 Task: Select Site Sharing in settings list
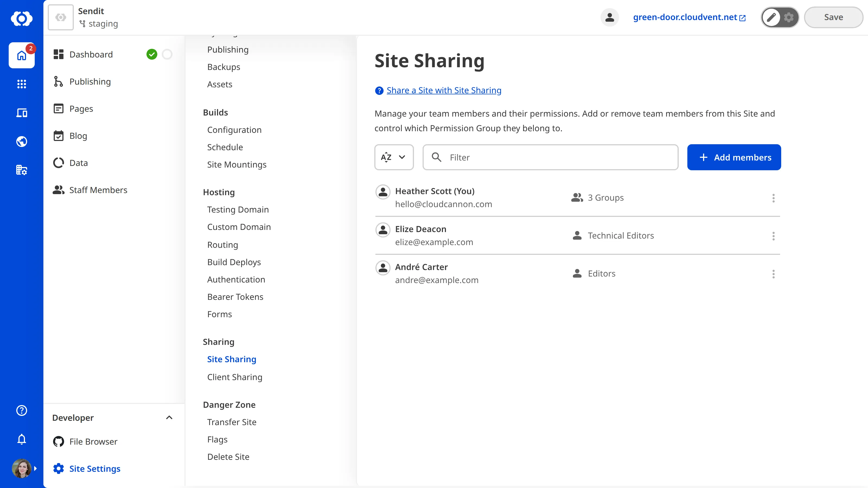pos(231,359)
